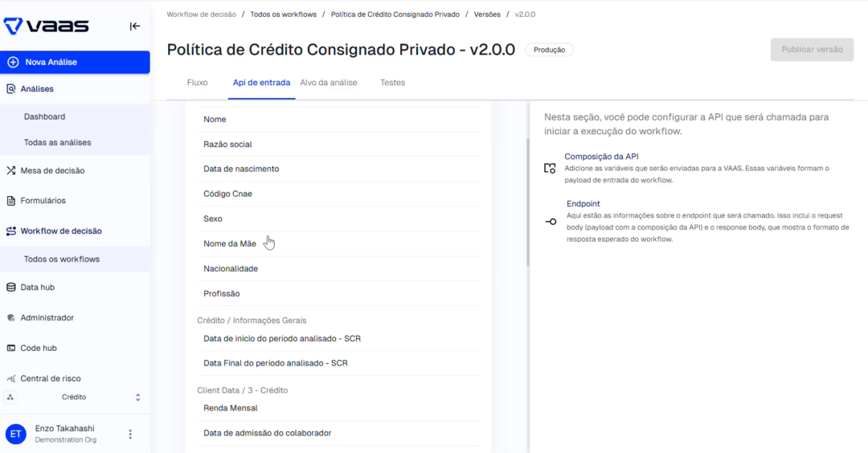
Task: Click the Code hub terminal icon
Action: click(10, 348)
